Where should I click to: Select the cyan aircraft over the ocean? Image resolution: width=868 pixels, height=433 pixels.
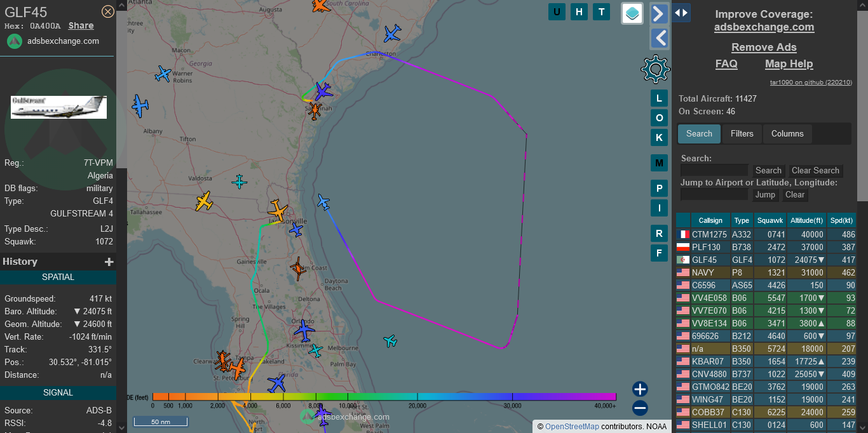(390, 341)
